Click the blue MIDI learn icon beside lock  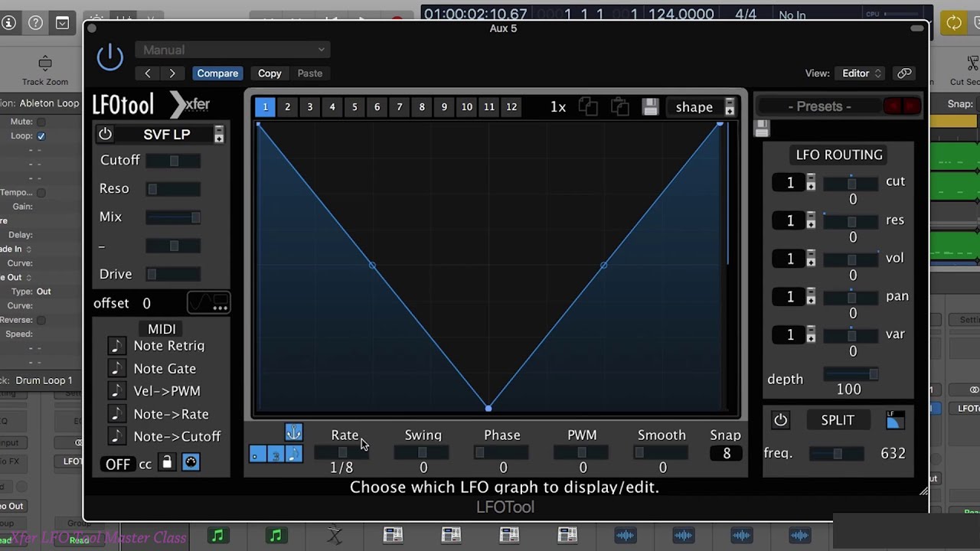[x=191, y=462]
